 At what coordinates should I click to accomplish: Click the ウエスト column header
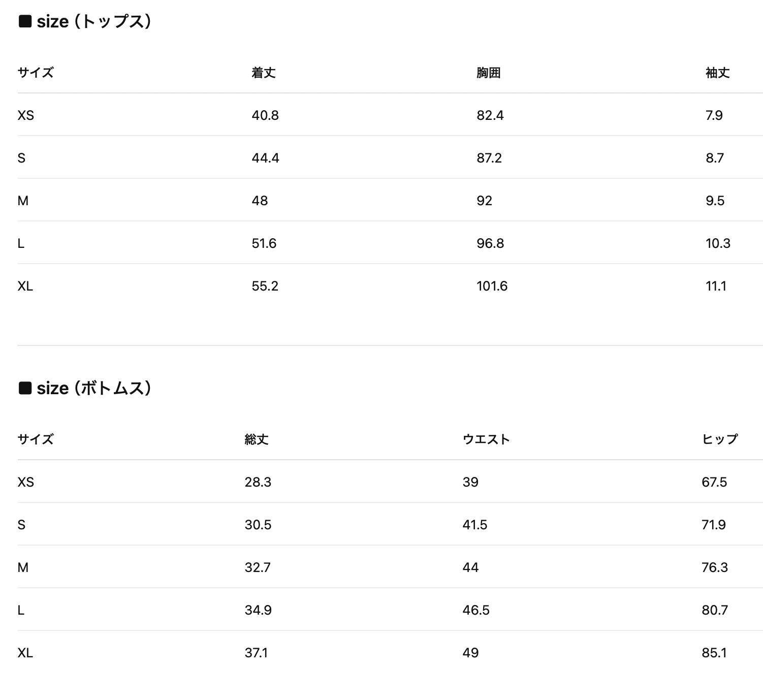(486, 439)
